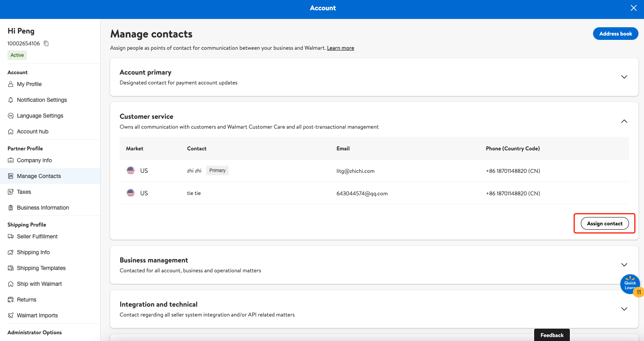Close the Account panel with X
644x341 pixels.
634,8
